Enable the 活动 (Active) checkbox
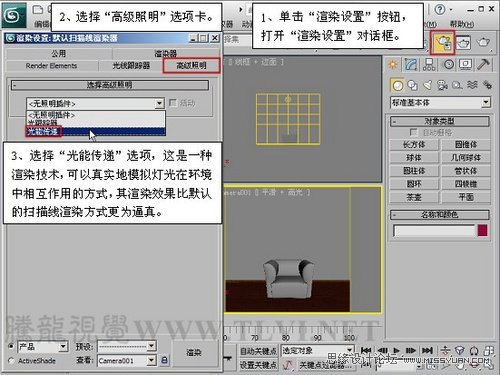500x375 pixels. click(x=173, y=103)
